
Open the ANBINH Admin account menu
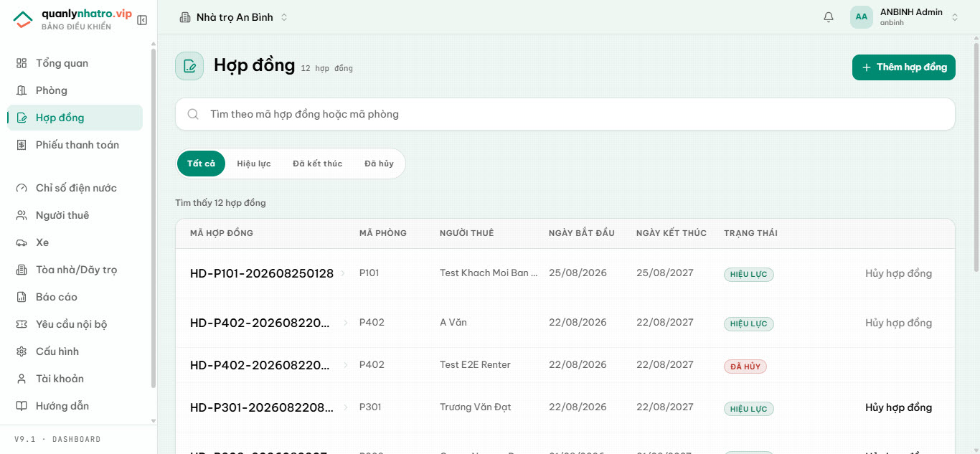click(x=905, y=17)
